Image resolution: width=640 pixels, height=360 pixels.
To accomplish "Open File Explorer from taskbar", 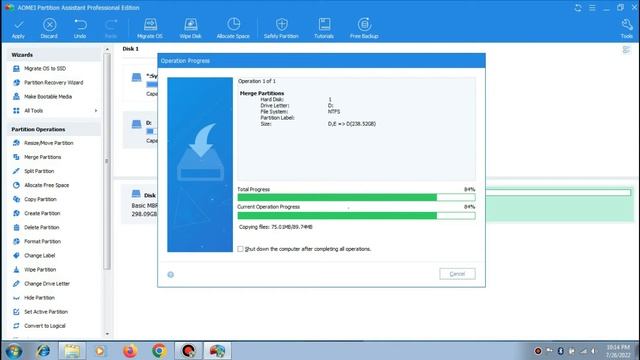I will [x=72, y=351].
